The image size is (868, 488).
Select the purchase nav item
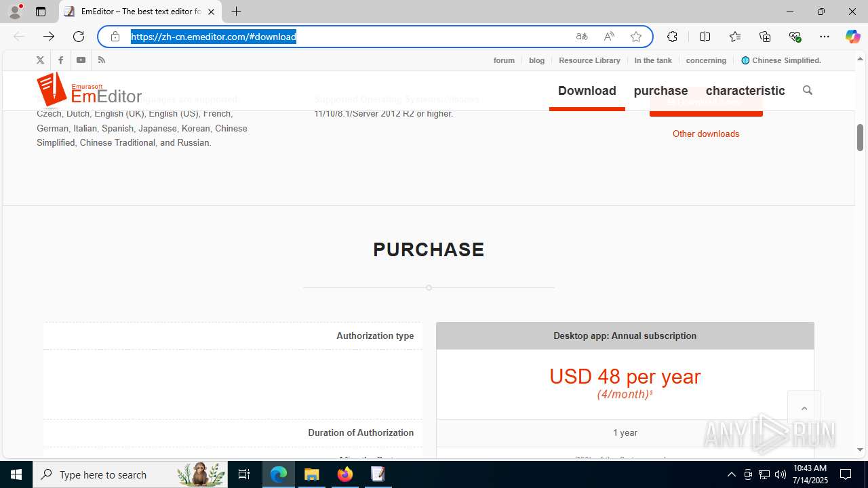[x=660, y=91]
